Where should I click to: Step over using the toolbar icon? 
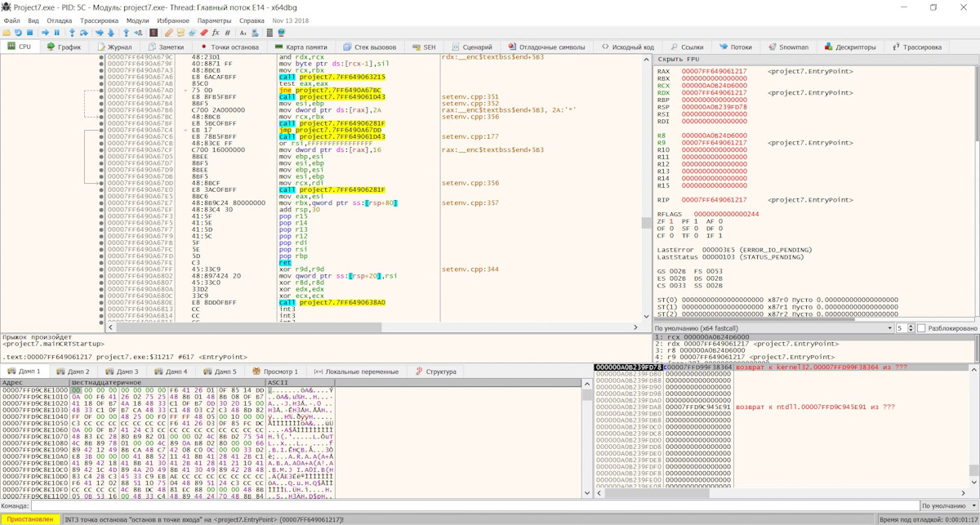point(83,33)
